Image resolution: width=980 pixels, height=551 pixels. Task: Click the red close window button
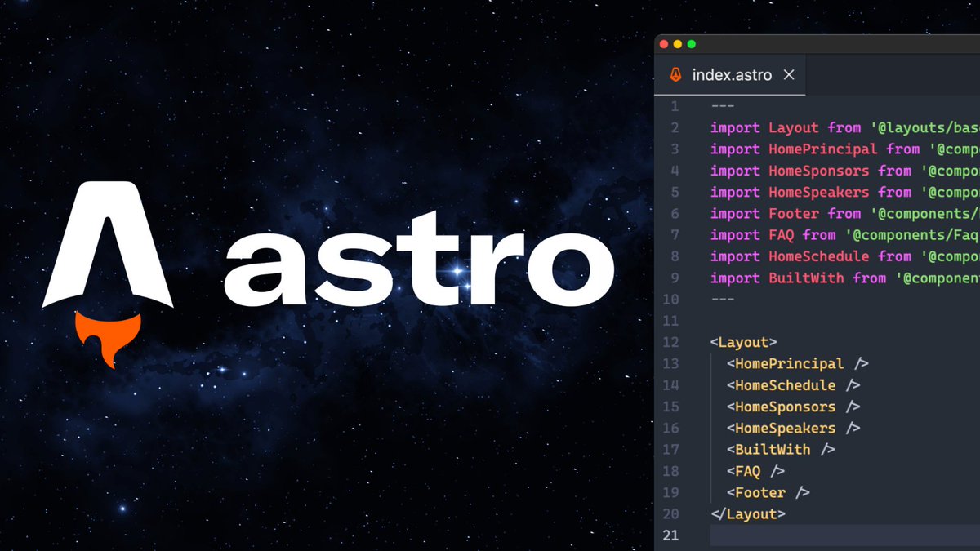(x=664, y=43)
